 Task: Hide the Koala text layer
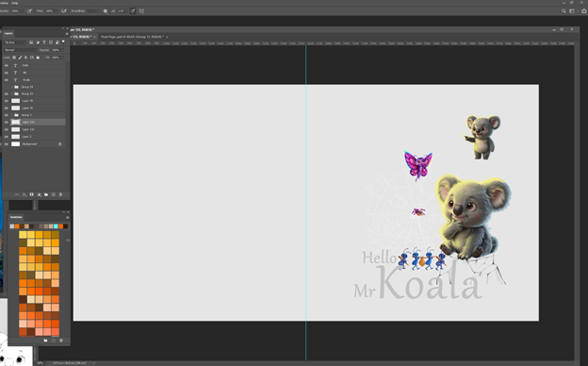point(7,80)
